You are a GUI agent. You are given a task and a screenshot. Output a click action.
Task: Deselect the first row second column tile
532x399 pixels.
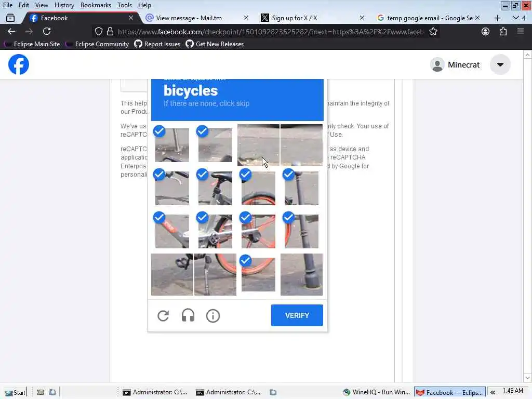215,145
